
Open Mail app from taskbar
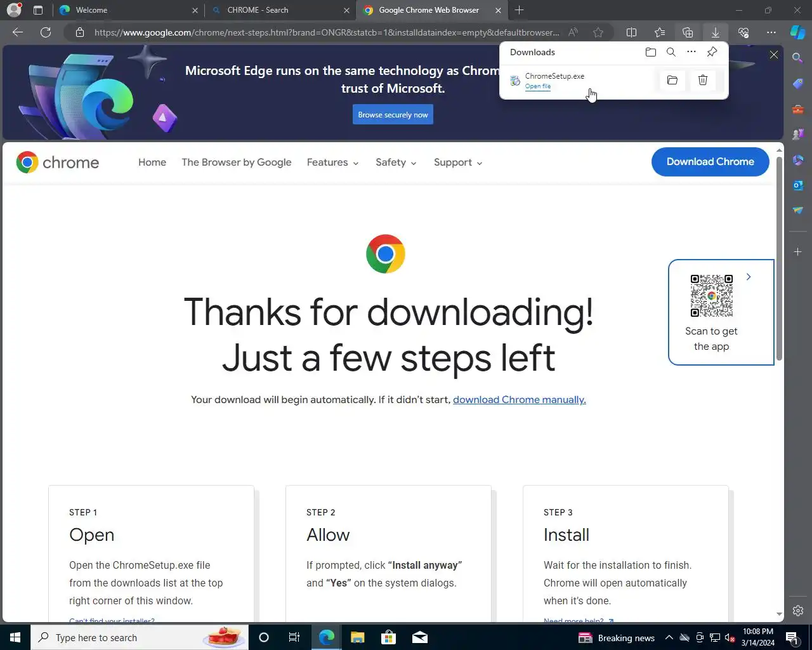coord(420,637)
